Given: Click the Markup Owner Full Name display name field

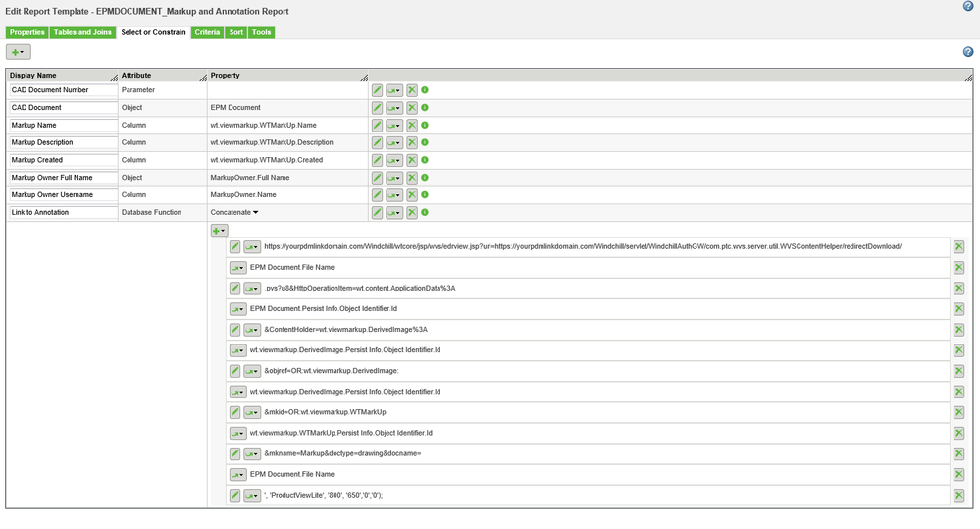Looking at the screenshot, I should pos(63,178).
